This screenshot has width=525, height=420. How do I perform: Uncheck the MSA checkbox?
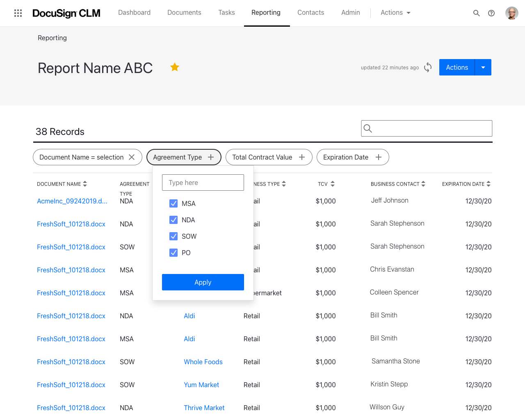[x=173, y=203]
